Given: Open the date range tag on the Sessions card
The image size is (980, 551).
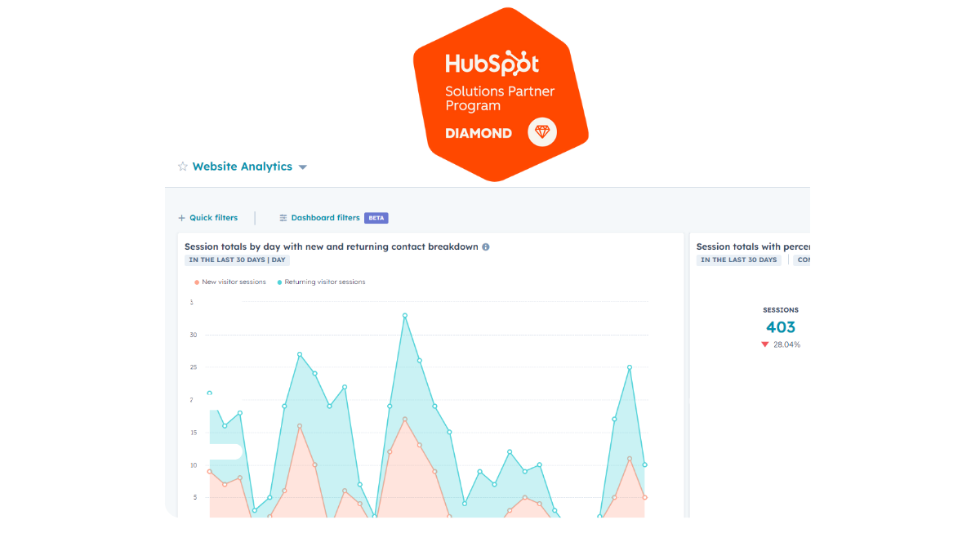Looking at the screenshot, I should point(738,260).
